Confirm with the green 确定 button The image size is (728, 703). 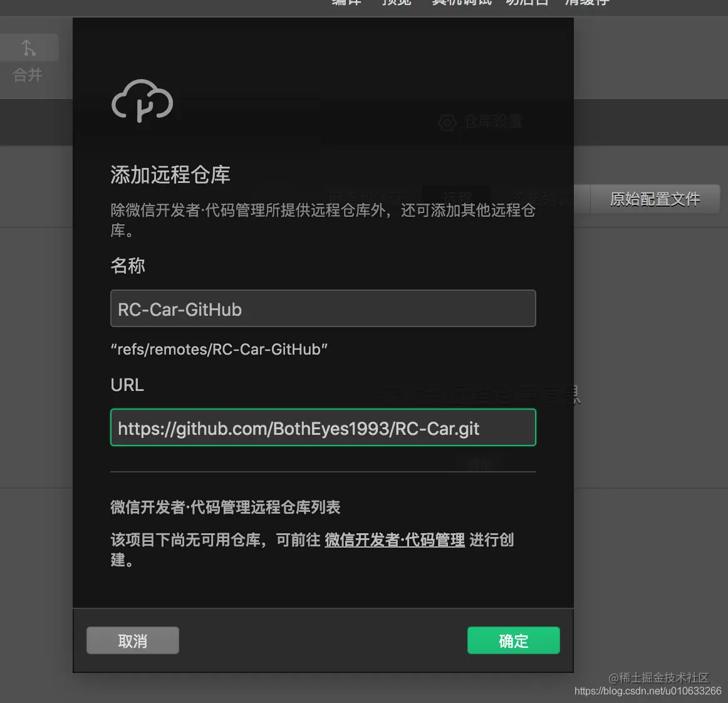tap(514, 640)
